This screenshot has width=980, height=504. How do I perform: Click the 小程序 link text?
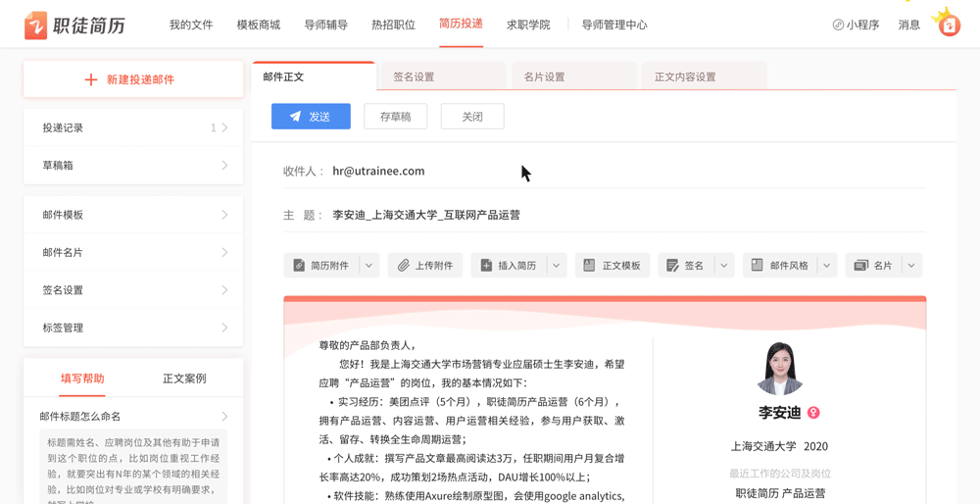(x=863, y=25)
